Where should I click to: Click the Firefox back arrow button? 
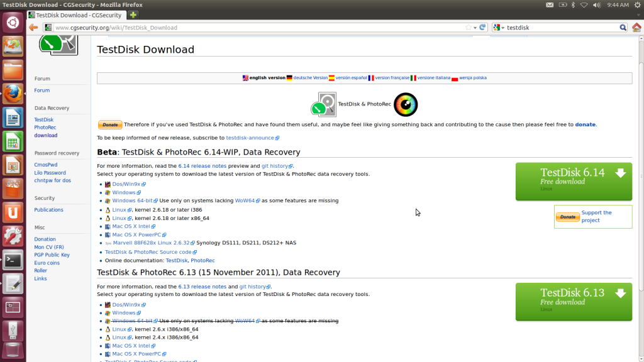tap(33, 28)
